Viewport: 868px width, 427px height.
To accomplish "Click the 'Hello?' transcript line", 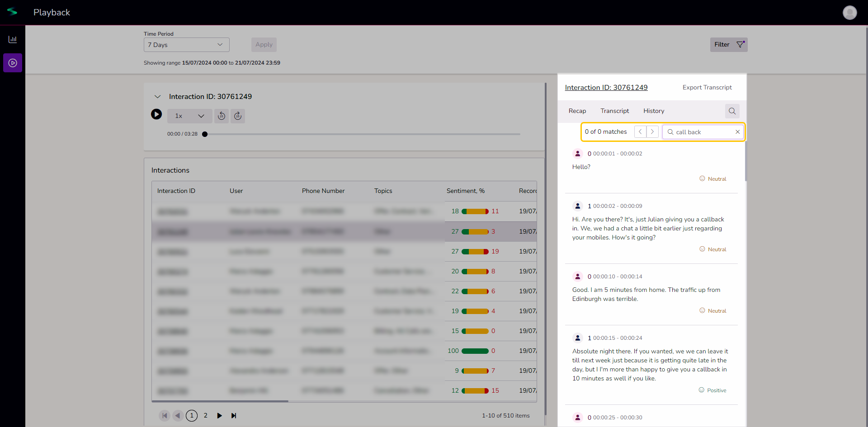I will 581,167.
